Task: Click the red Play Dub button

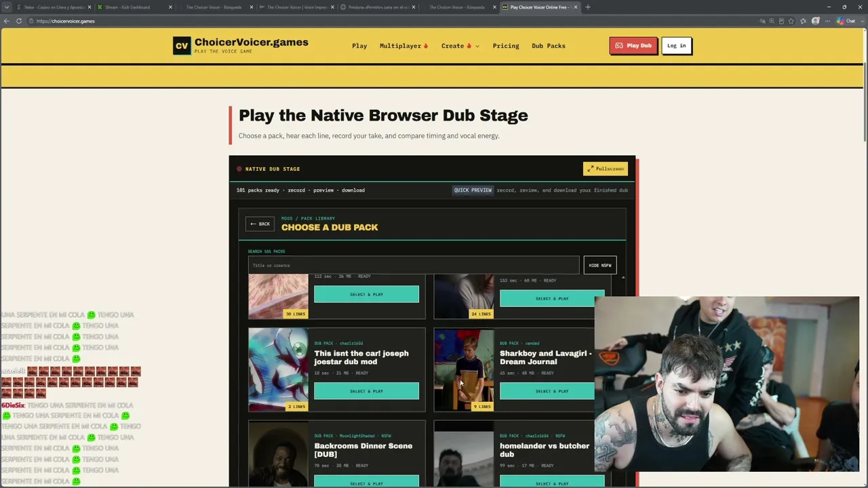Action: pos(633,45)
